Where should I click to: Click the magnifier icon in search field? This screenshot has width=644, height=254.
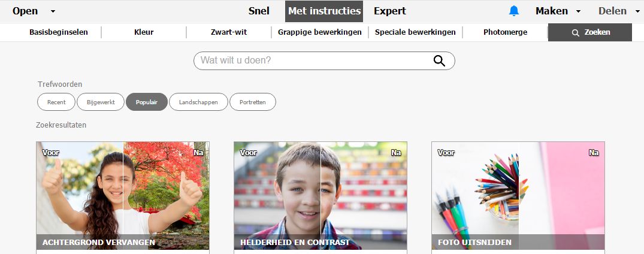[x=439, y=61]
